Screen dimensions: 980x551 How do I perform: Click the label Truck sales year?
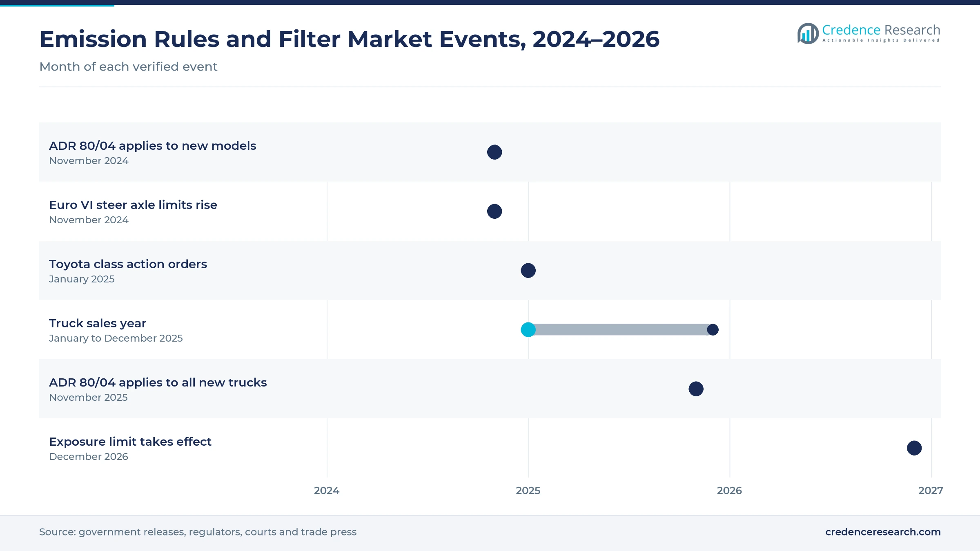(98, 323)
